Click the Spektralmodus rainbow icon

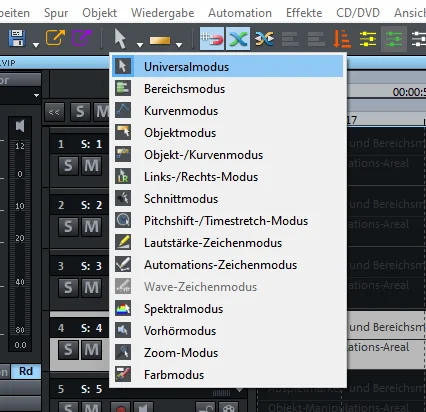(x=123, y=308)
